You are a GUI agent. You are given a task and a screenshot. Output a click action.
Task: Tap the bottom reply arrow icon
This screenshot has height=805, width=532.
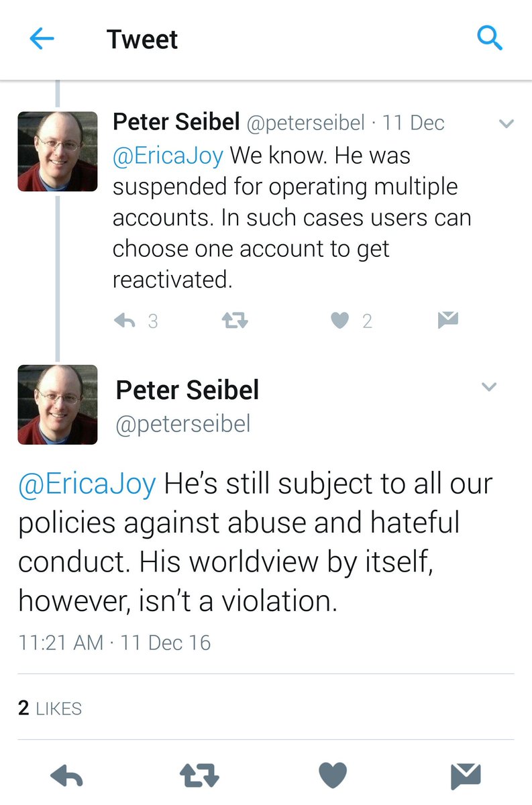pos(67,777)
